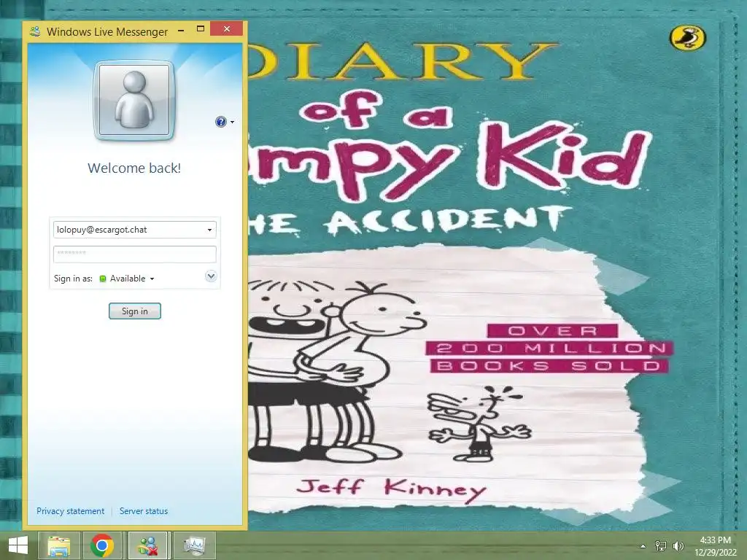Open the email account dropdown arrow
The width and height of the screenshot is (747, 560).
pos(209,230)
